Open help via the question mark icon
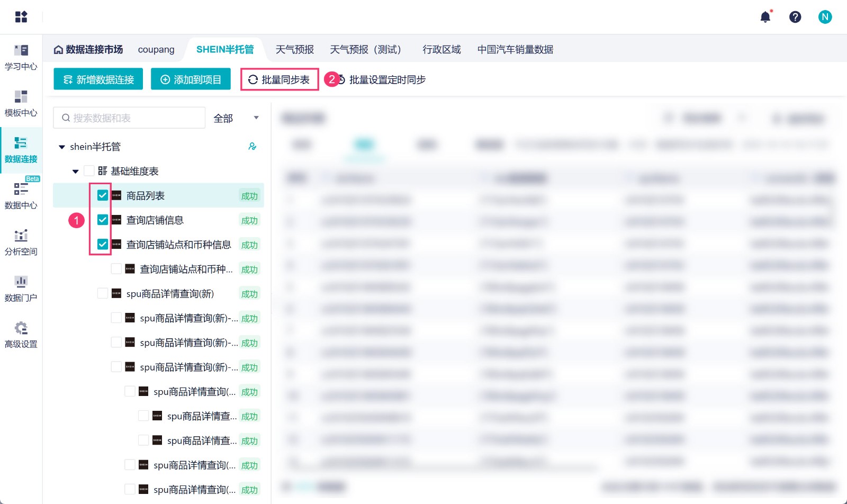The image size is (847, 504). click(795, 17)
